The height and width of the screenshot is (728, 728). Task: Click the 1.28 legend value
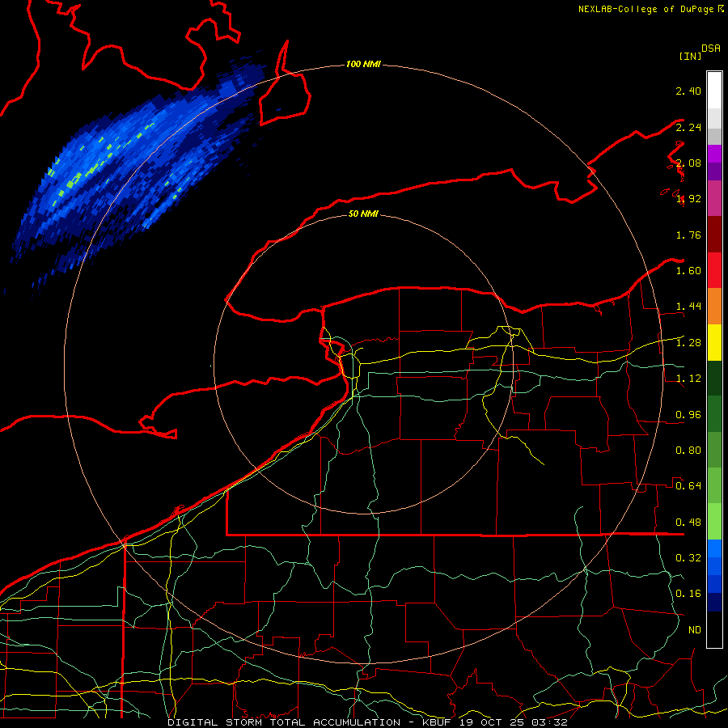pos(688,343)
